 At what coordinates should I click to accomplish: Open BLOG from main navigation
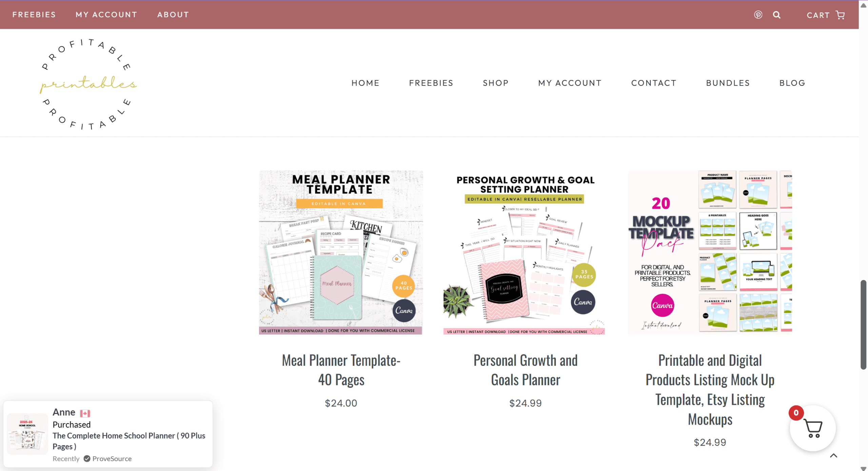pos(792,83)
